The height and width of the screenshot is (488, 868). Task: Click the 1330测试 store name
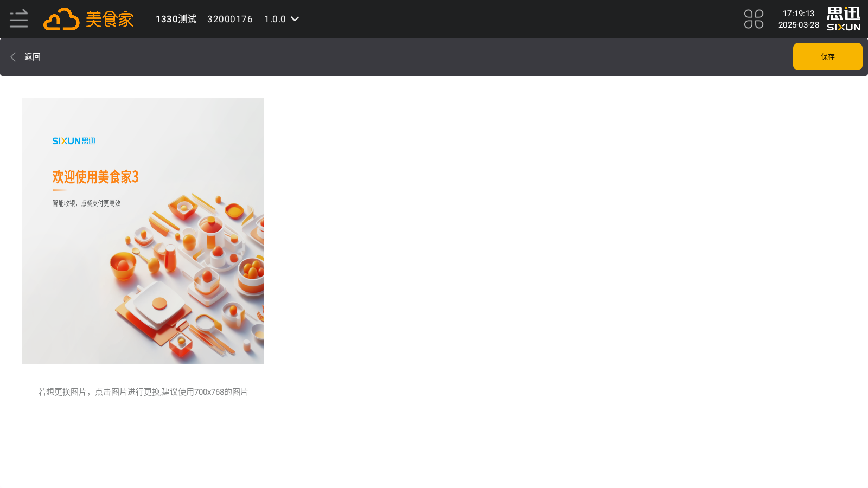coord(176,19)
